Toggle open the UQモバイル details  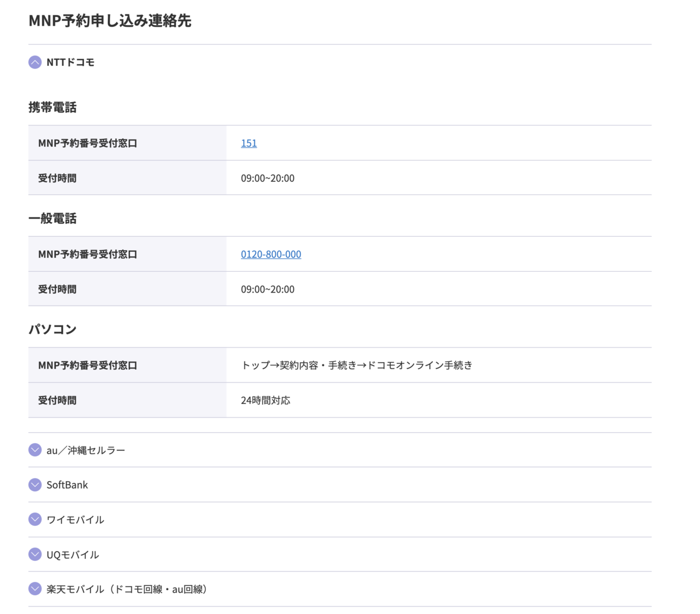[x=73, y=555]
